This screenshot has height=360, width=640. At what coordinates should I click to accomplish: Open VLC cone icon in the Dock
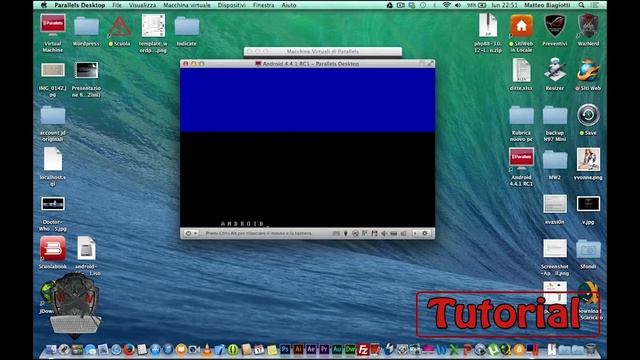[207, 349]
